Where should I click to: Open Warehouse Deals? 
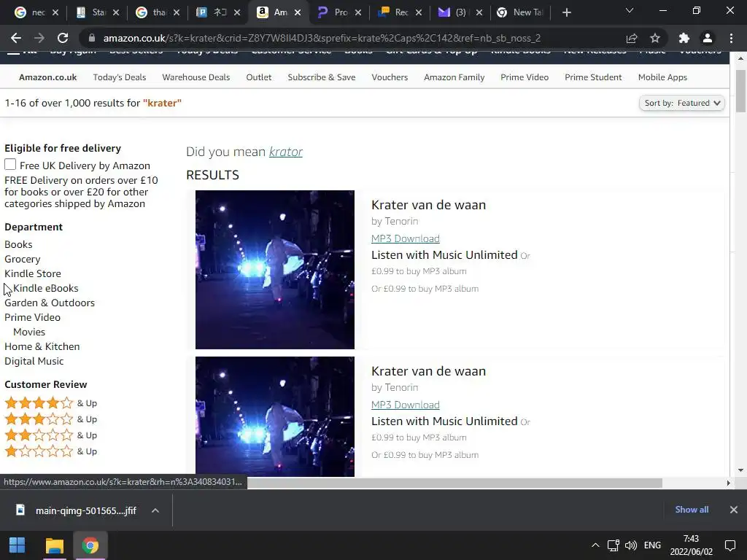pyautogui.click(x=196, y=77)
